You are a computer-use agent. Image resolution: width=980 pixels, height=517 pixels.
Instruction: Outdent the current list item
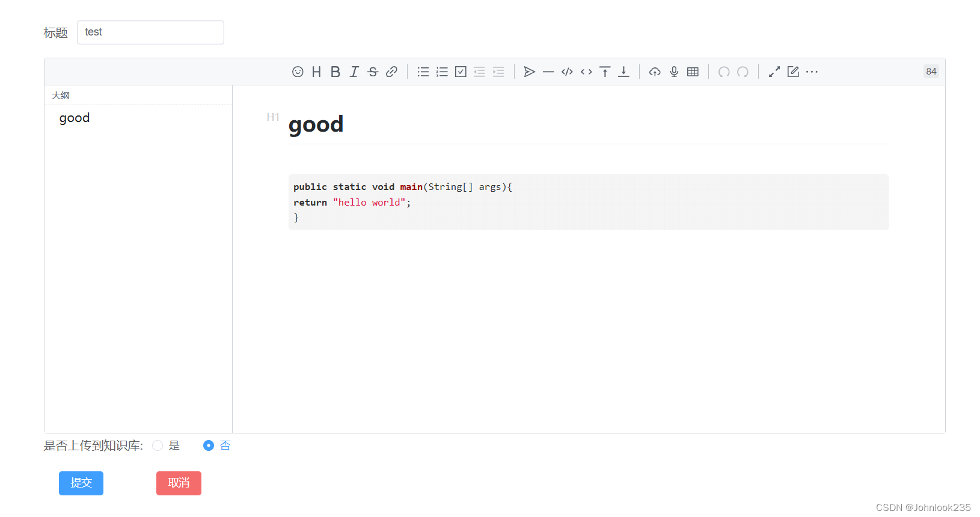pyautogui.click(x=479, y=72)
